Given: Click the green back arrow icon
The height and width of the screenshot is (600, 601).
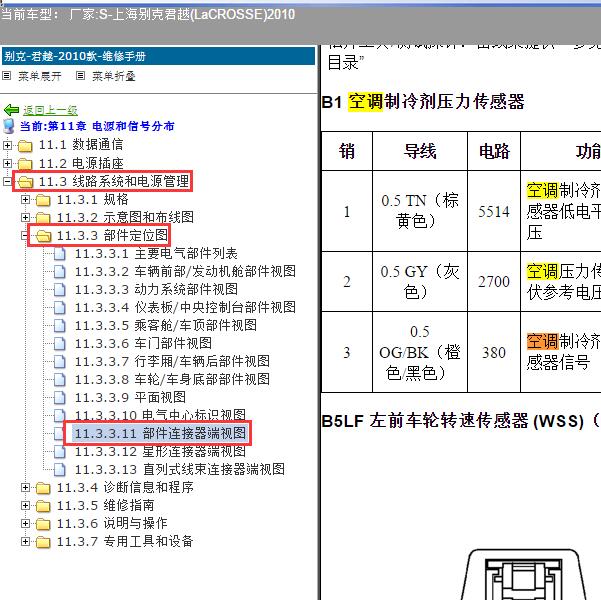Looking at the screenshot, I should click(x=11, y=110).
